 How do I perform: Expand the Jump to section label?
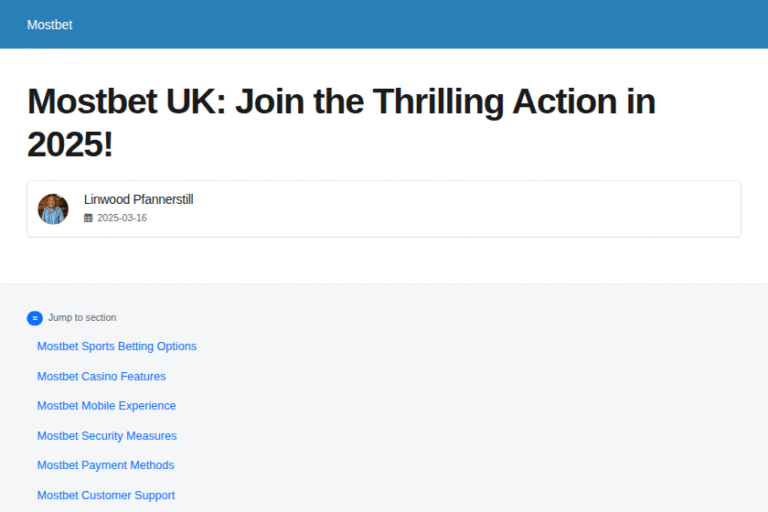(82, 318)
